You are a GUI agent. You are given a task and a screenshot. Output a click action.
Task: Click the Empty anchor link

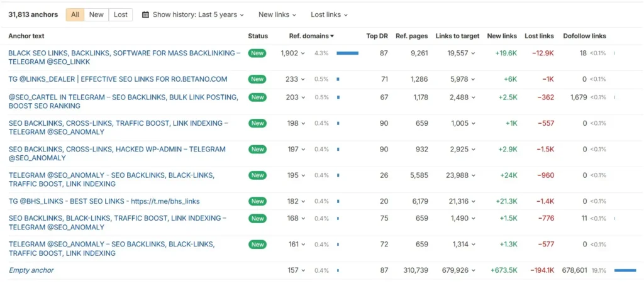31,270
